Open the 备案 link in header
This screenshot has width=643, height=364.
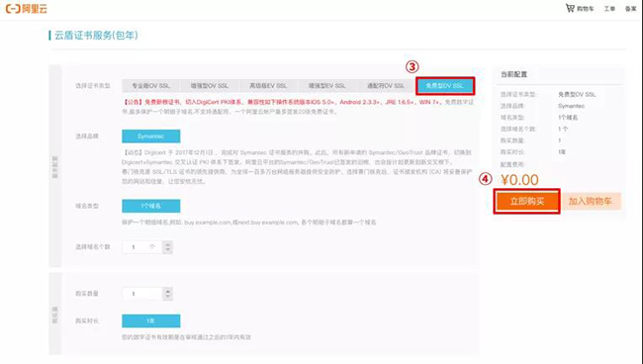click(631, 9)
